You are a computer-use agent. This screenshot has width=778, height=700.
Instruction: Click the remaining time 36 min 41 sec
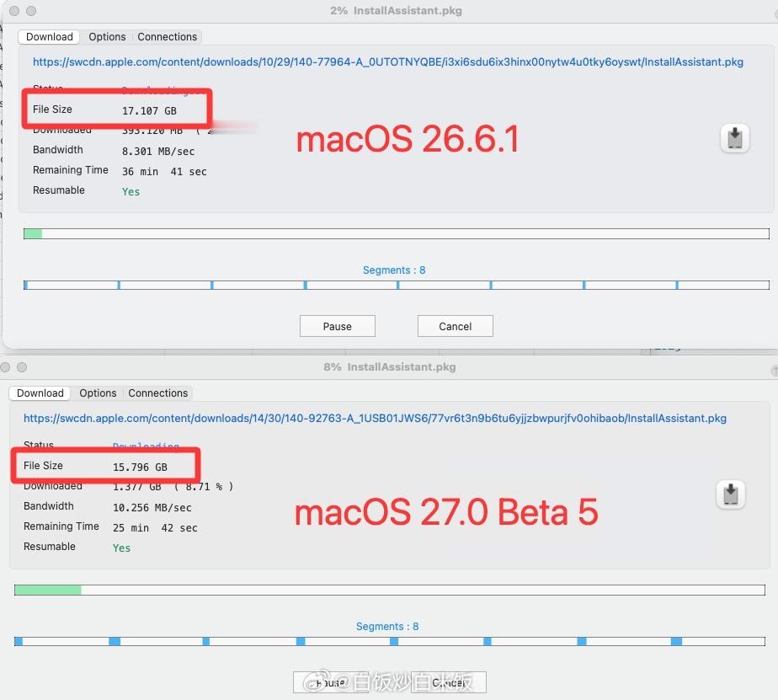click(164, 172)
